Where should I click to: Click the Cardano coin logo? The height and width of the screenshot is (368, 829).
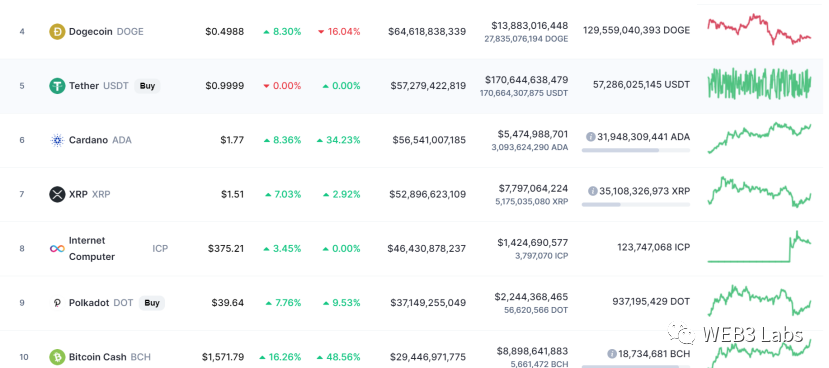coord(57,140)
